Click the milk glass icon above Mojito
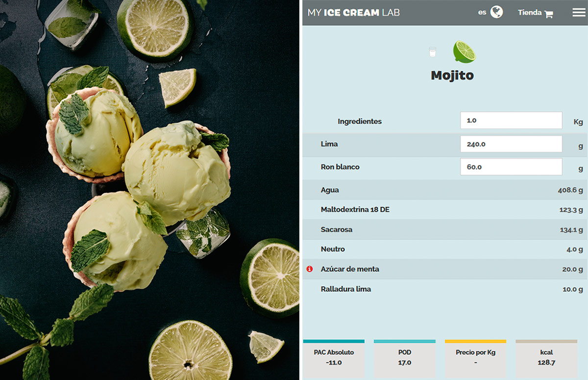This screenshot has height=380, width=588. click(433, 51)
